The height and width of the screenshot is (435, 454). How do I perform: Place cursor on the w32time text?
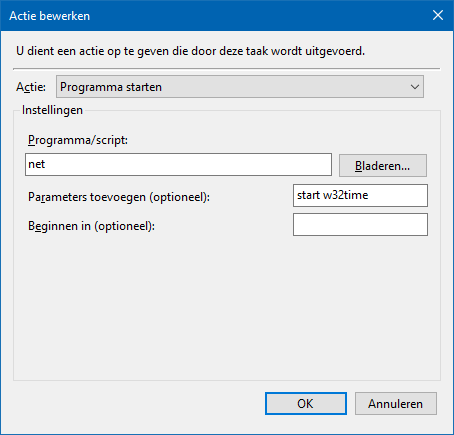click(346, 195)
